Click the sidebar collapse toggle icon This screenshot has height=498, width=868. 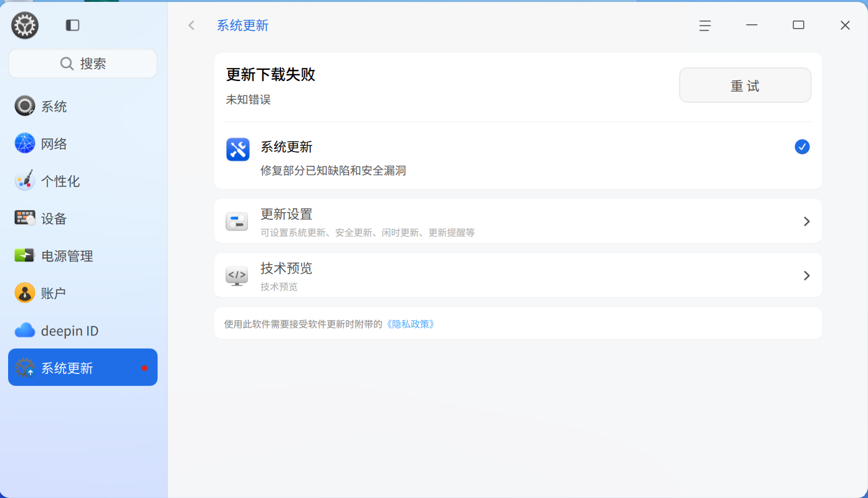[72, 25]
